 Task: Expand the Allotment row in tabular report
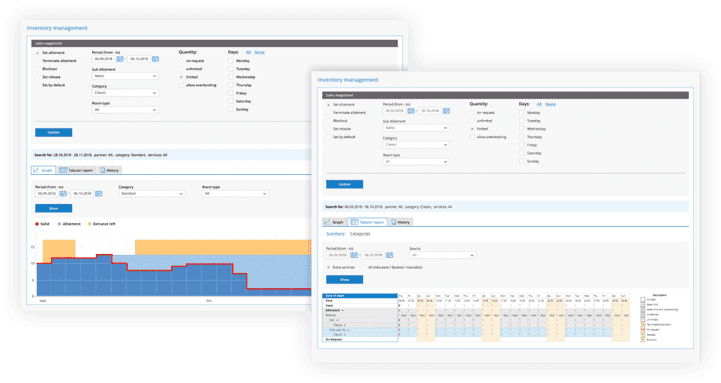[x=342, y=310]
